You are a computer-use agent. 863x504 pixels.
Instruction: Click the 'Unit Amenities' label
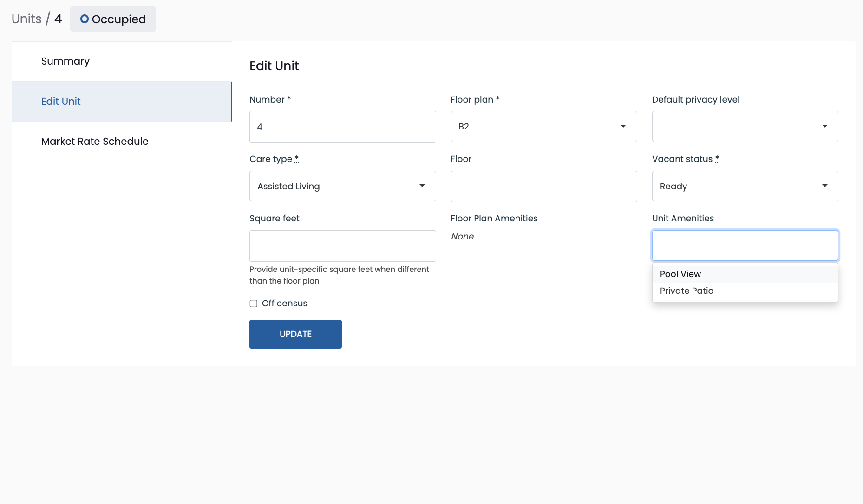[683, 219]
